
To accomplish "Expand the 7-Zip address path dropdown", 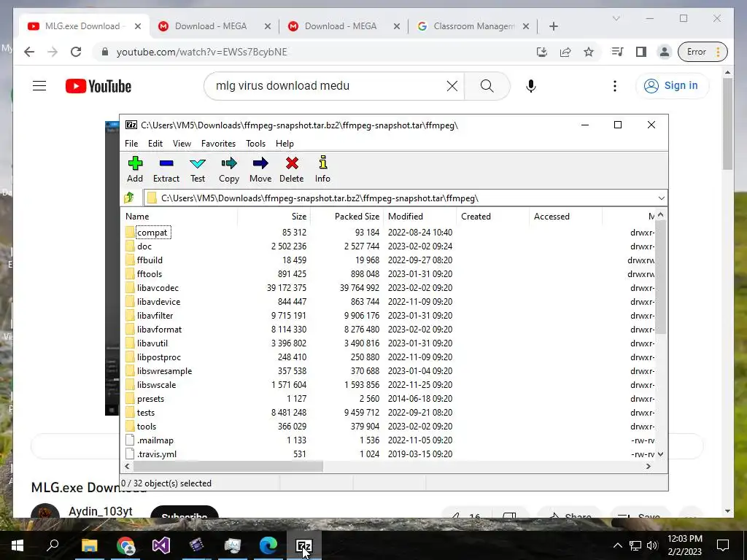I will 661,198.
